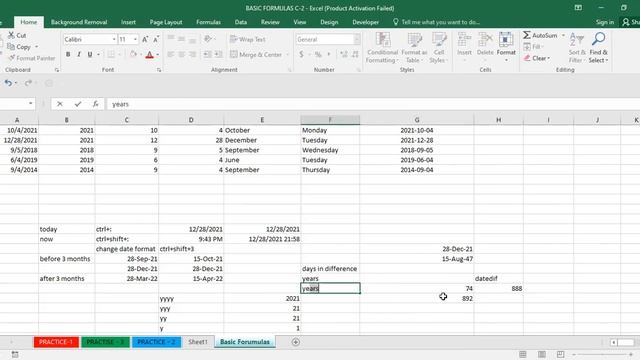
Task: Open Sort & Filter menu
Action: (x=577, y=47)
